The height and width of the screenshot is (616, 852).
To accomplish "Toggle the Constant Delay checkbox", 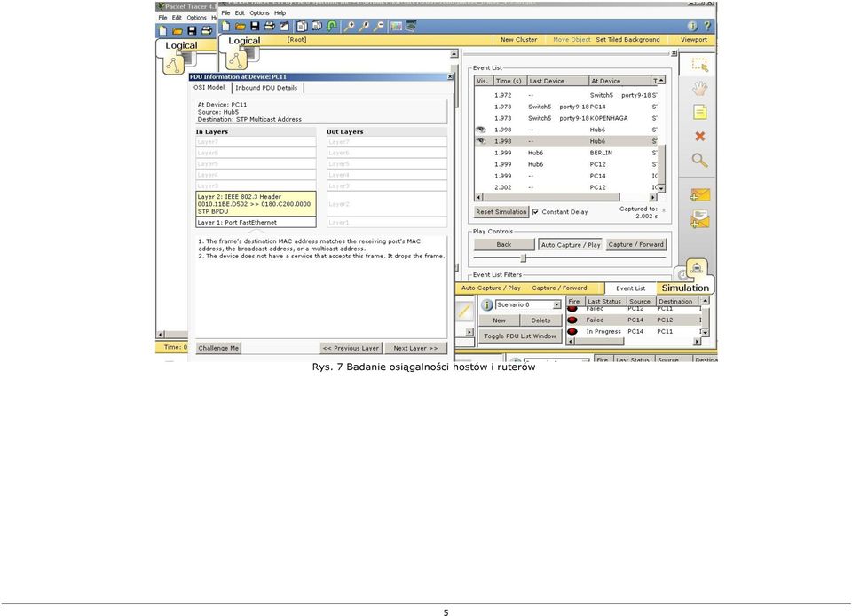I will coord(536,212).
